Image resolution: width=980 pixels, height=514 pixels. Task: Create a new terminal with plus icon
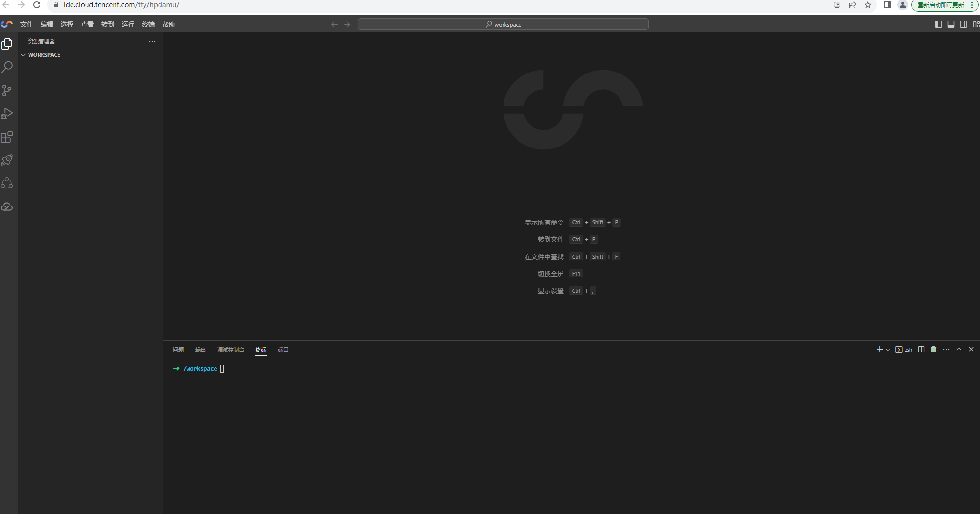coord(879,350)
